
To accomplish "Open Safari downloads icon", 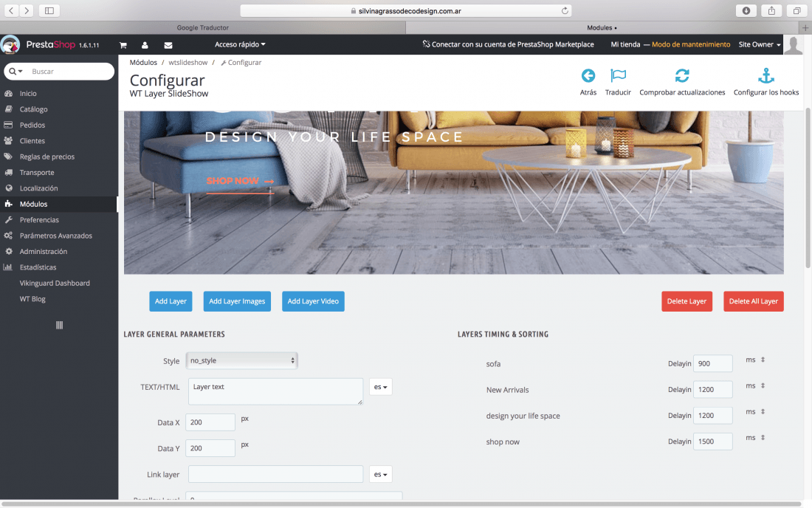I will coord(746,10).
